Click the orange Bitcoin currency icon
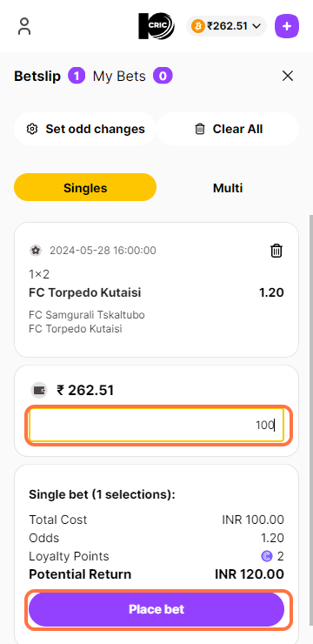Viewport: 313px width, 644px height. coord(197,26)
